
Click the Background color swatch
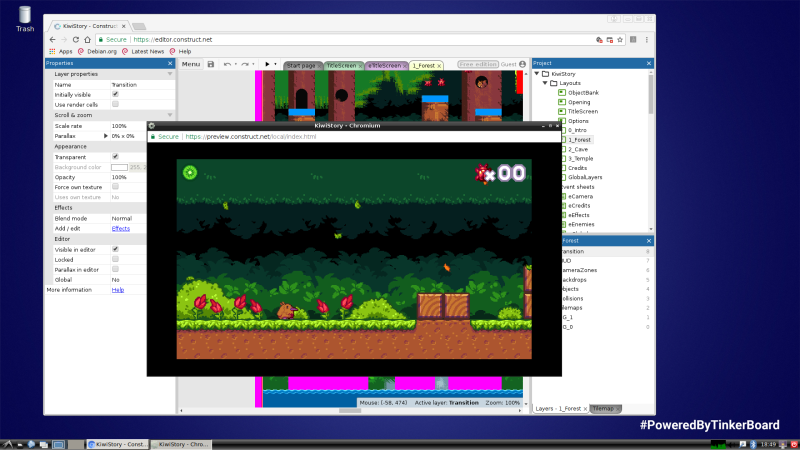pyautogui.click(x=119, y=167)
